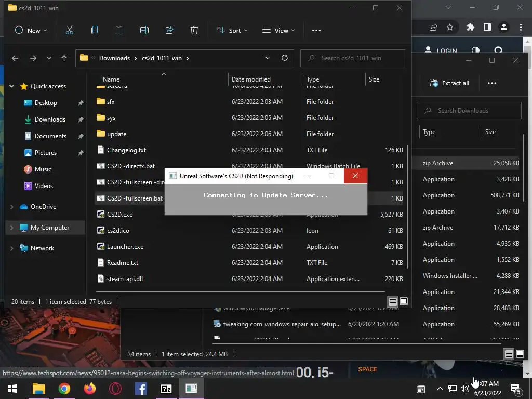The height and width of the screenshot is (399, 532).
Task: Click the file list vertical scrollbar in cs2d window
Action: pyautogui.click(x=406, y=207)
